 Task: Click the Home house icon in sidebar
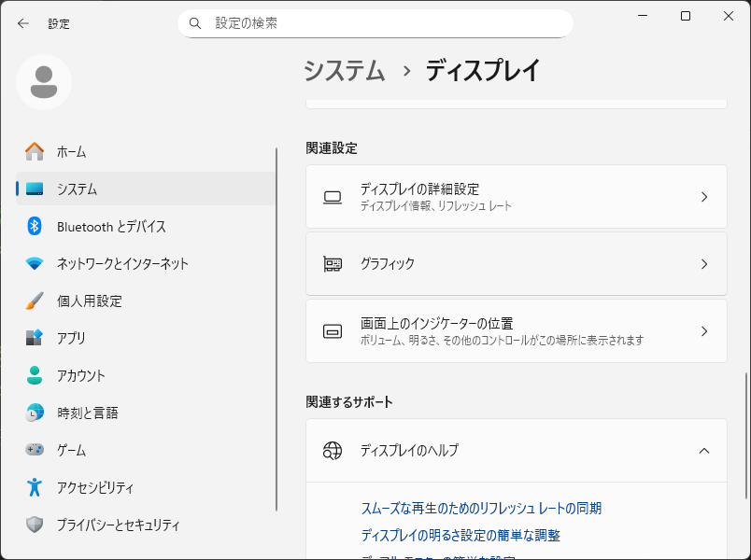point(35,151)
